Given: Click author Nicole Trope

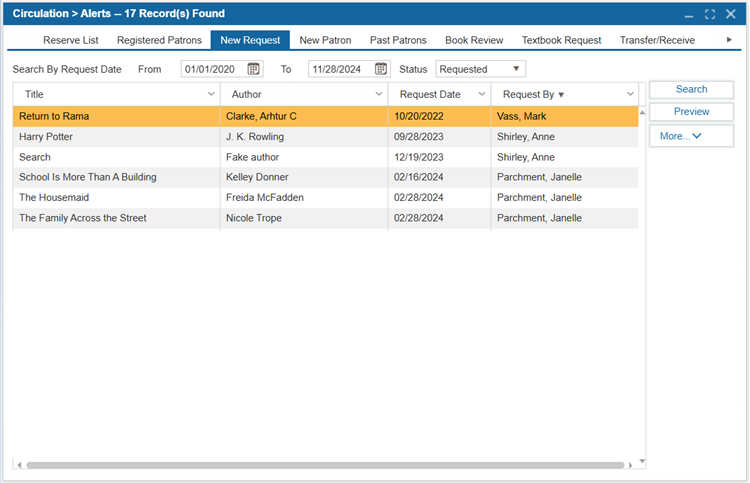Looking at the screenshot, I should tap(254, 218).
